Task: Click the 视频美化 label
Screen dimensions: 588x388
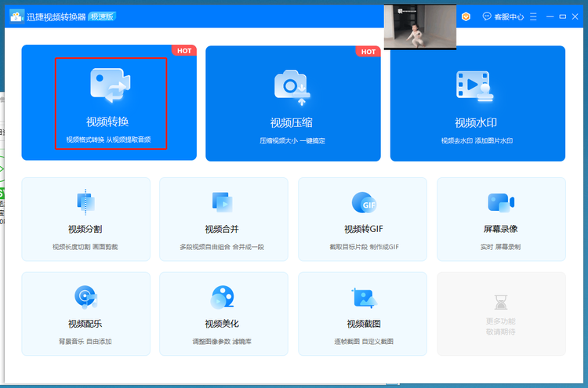Action: coord(222,324)
